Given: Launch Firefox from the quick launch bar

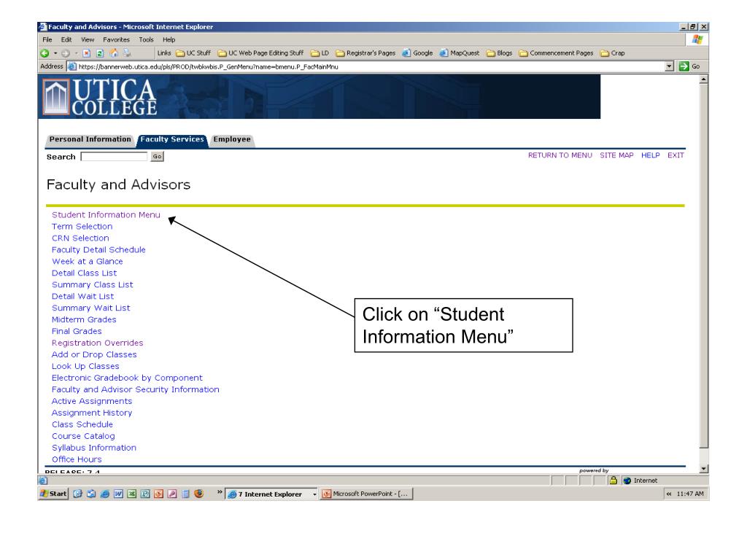Looking at the screenshot, I should coord(198,494).
